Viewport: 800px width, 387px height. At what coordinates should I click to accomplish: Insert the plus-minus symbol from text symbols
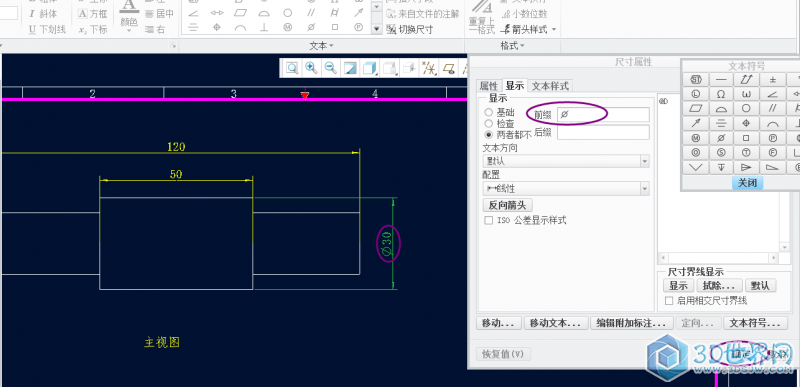773,80
